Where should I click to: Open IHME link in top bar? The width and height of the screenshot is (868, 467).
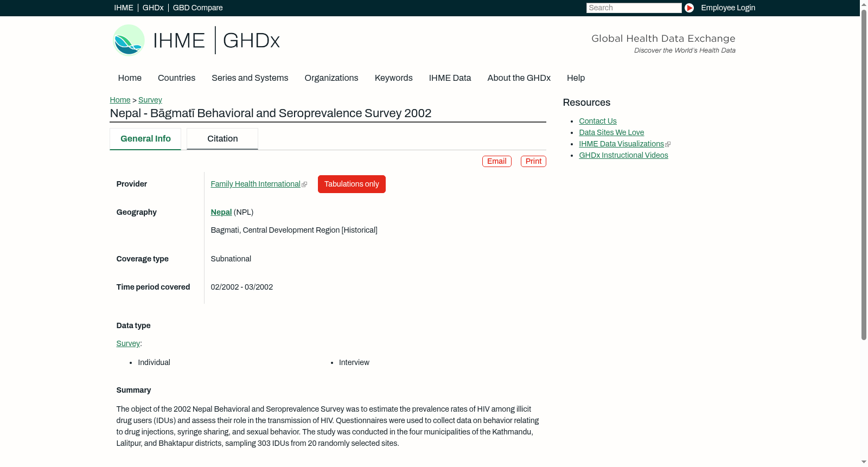click(124, 8)
